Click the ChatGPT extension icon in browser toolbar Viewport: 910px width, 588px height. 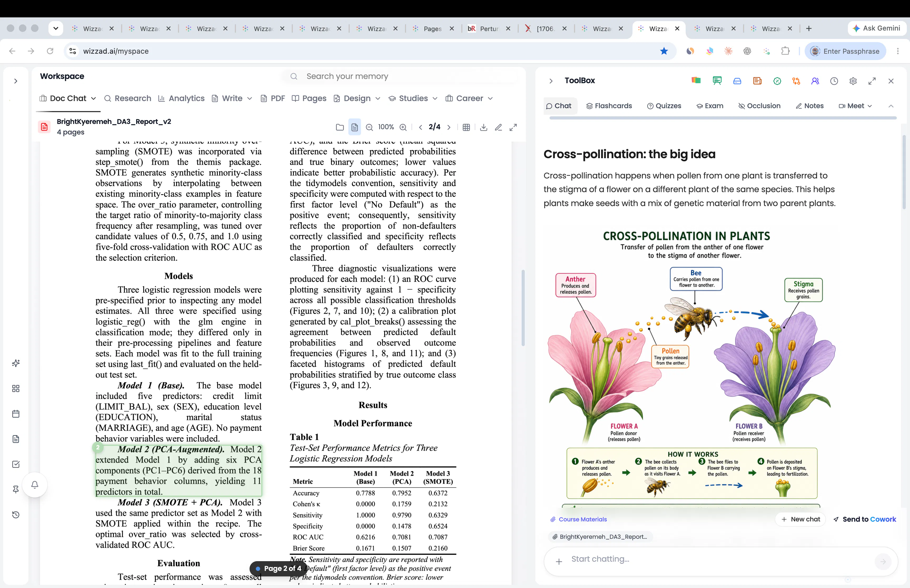[x=747, y=51]
